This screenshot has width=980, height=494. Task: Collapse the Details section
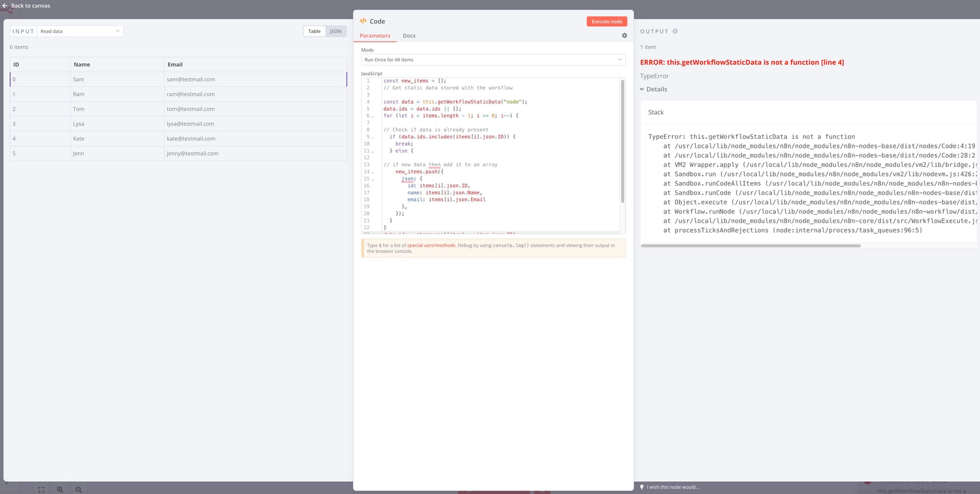(654, 89)
